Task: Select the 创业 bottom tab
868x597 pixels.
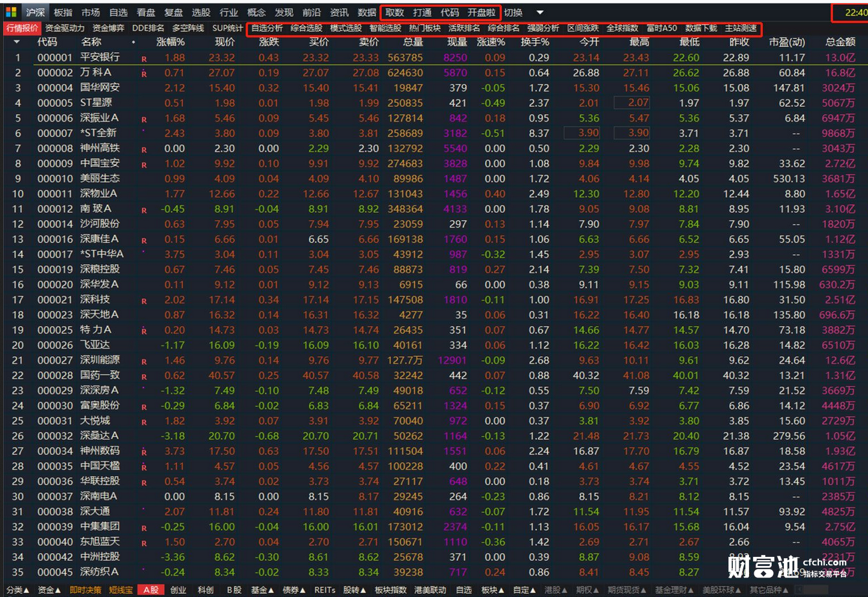Action: pos(178,590)
